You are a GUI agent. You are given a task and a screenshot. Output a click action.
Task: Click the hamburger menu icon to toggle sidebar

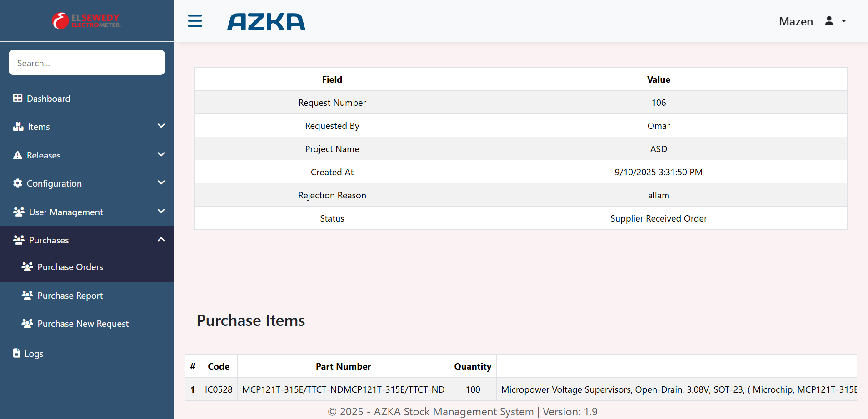pos(195,21)
